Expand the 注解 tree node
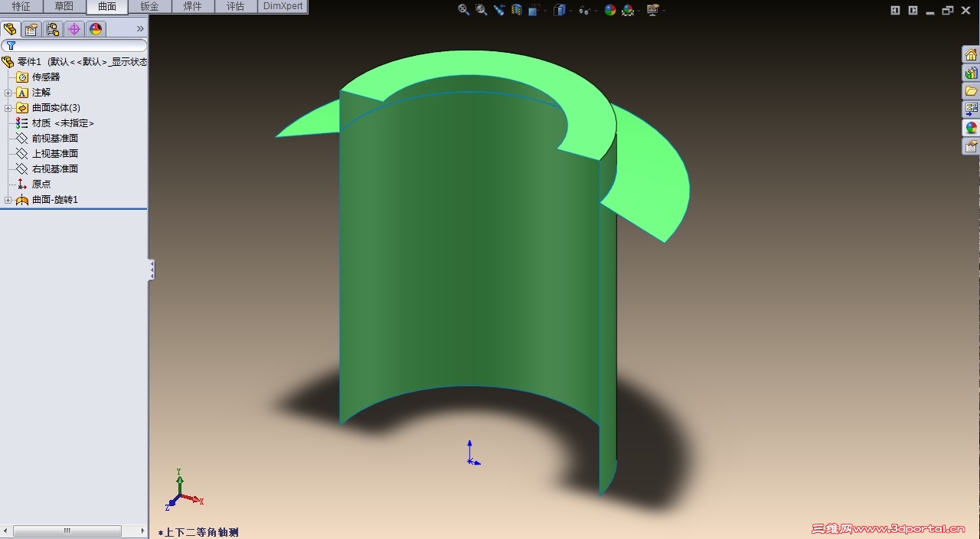 pyautogui.click(x=8, y=93)
